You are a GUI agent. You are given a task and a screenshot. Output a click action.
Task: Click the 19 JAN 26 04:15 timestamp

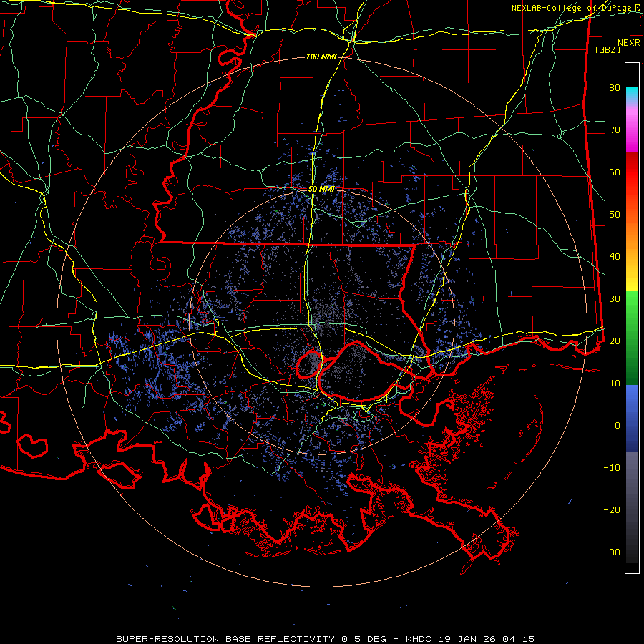pyautogui.click(x=487, y=639)
